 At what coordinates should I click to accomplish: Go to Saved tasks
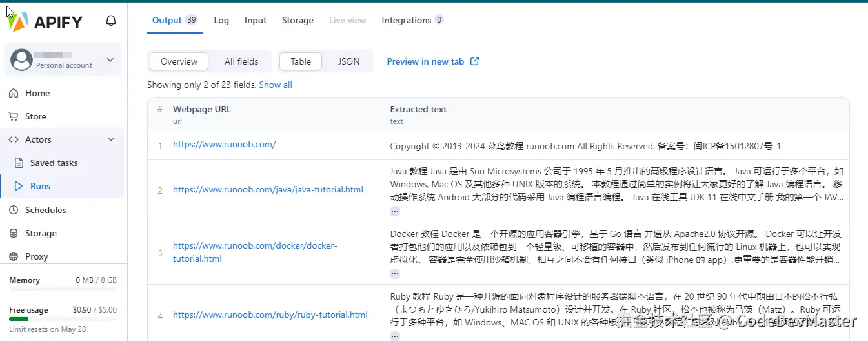click(x=54, y=163)
